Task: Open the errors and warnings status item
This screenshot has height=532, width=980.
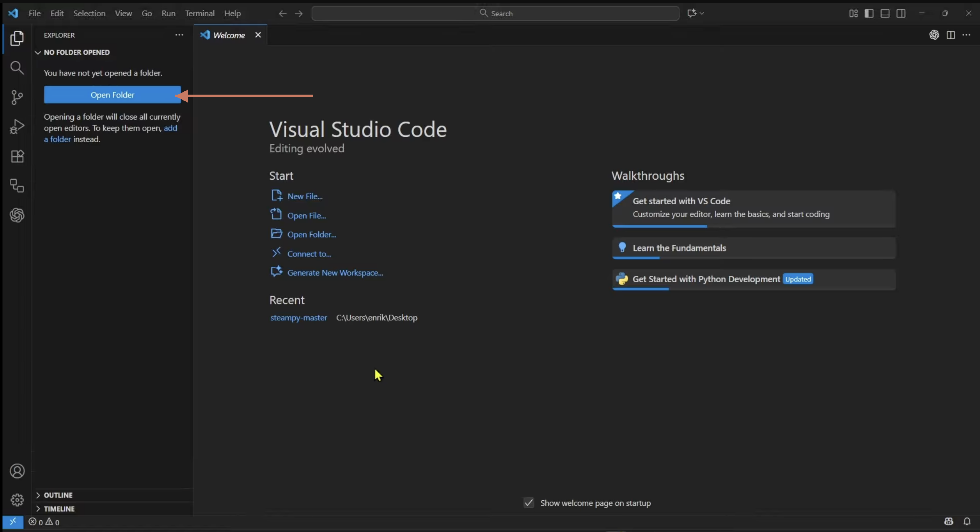Action: tap(44, 522)
